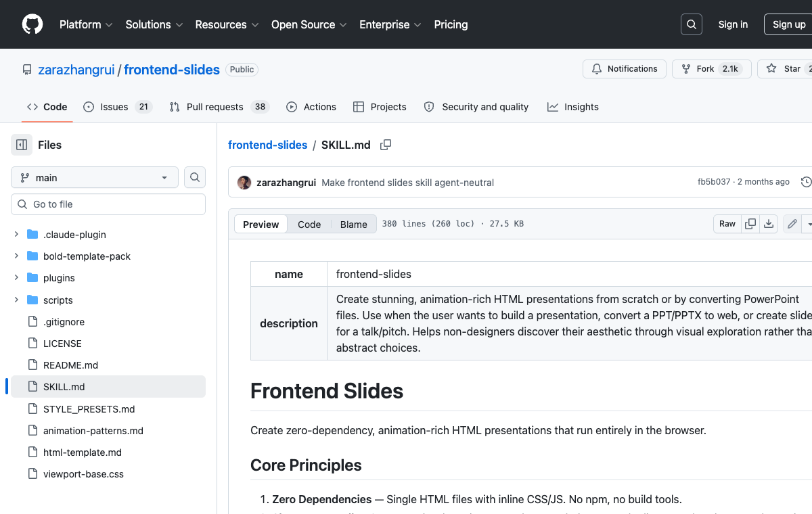812x514 pixels.
Task: Click the pencil edit file icon
Action: (x=792, y=224)
